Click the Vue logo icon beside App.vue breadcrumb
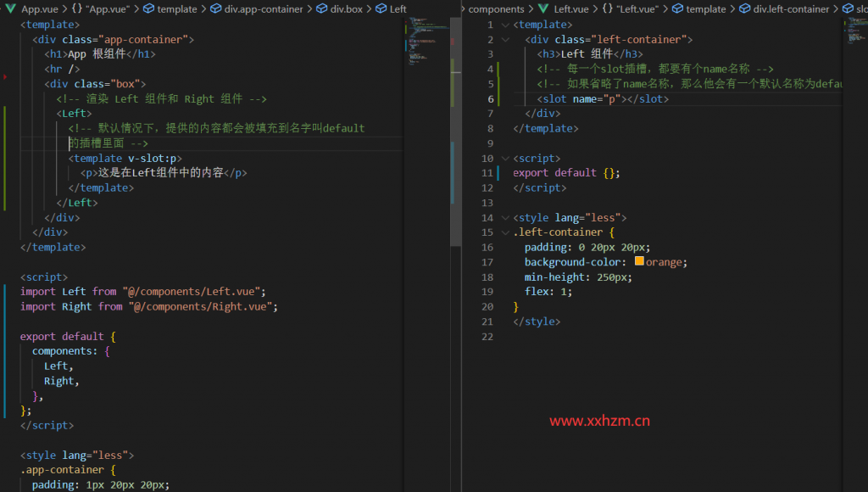The width and height of the screenshot is (868, 492). pos(11,8)
